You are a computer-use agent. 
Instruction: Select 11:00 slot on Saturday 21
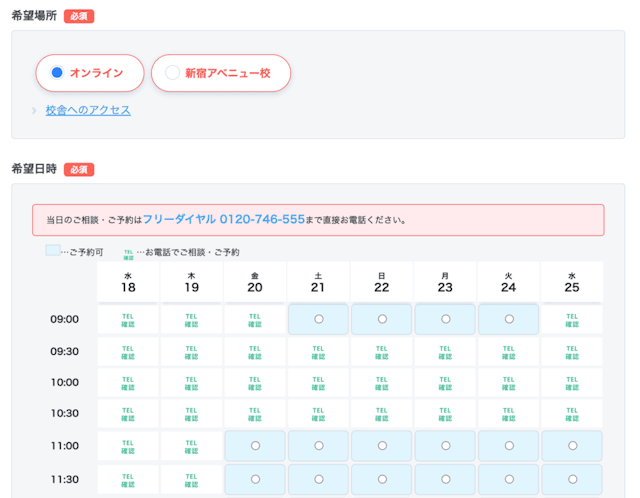(x=318, y=446)
